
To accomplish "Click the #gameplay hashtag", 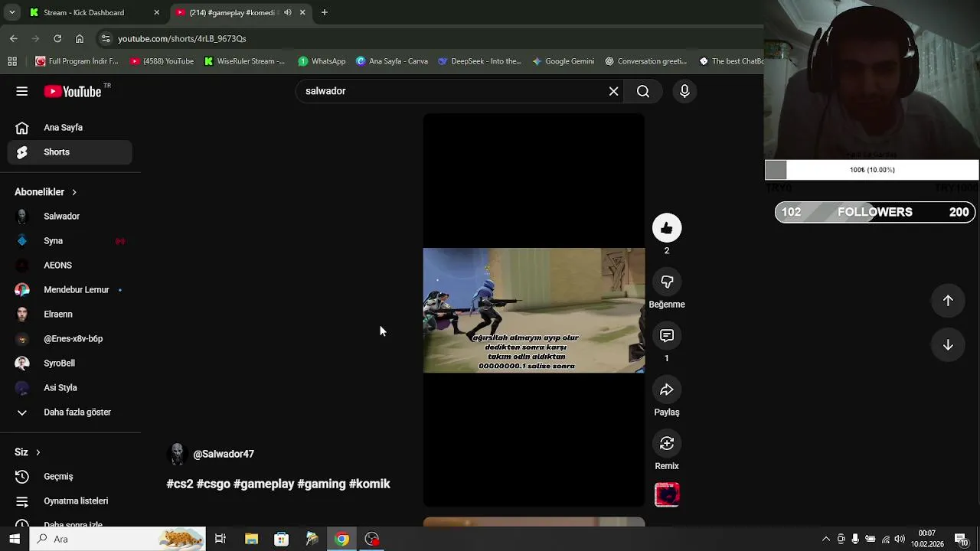I will click(x=264, y=484).
